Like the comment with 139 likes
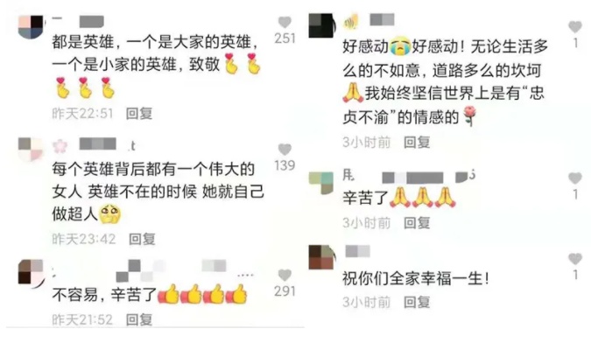This screenshot has height=364, width=591. tap(285, 150)
